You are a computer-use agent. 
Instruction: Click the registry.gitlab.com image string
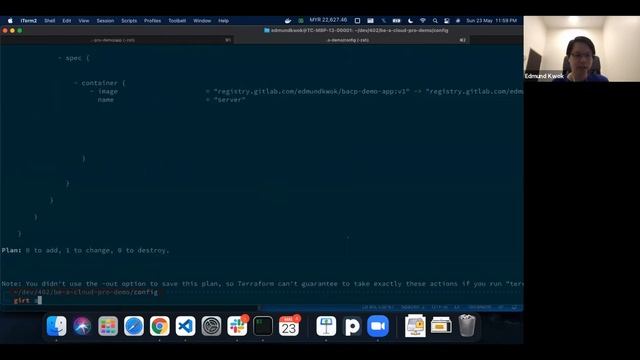(311, 91)
